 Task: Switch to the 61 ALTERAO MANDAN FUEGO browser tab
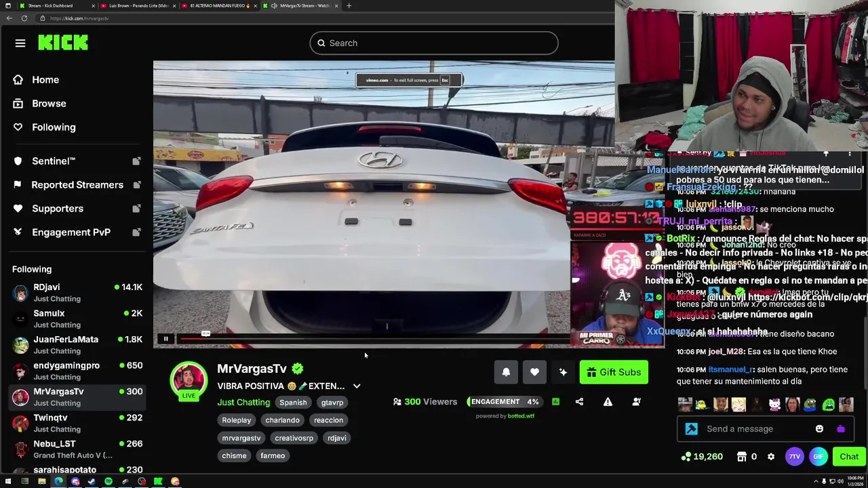point(218,5)
